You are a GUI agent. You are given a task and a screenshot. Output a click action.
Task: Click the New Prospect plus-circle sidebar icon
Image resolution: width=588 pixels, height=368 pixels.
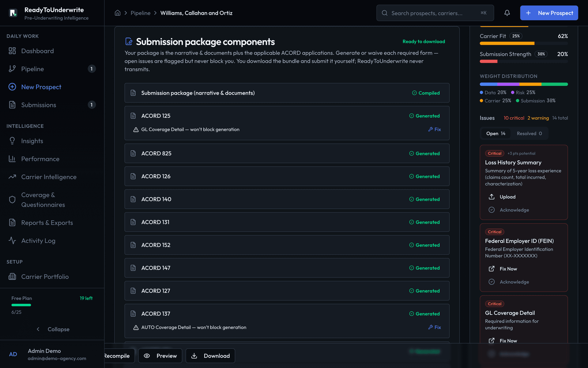pyautogui.click(x=12, y=87)
